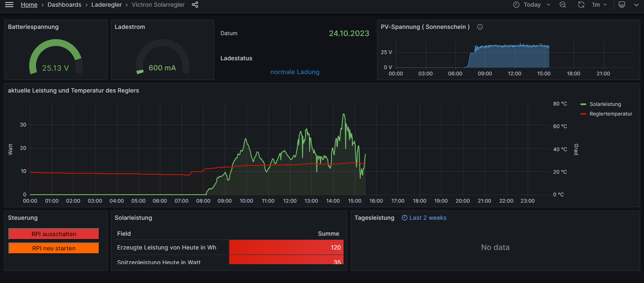Toggle Reglertemperatur series in the legend
This screenshot has height=283, width=644.
coord(611,114)
